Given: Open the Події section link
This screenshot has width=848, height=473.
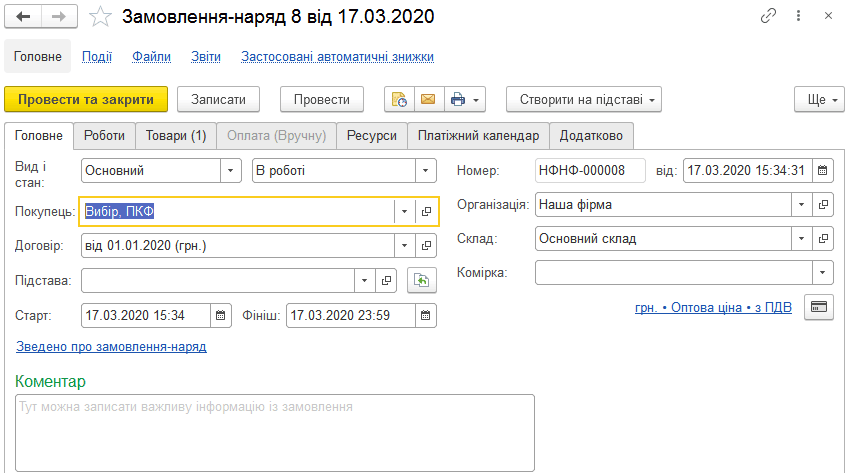Looking at the screenshot, I should pyautogui.click(x=97, y=56).
